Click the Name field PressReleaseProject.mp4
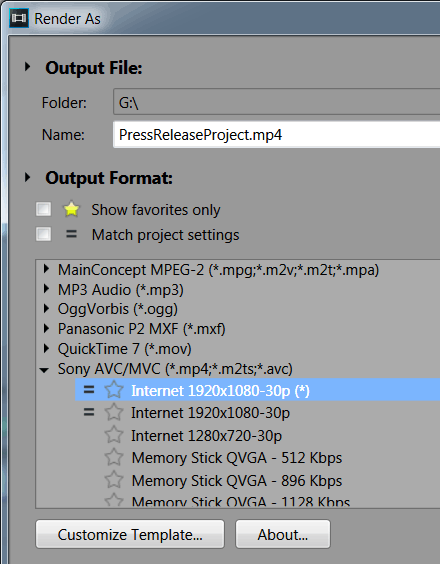Image resolution: width=440 pixels, height=564 pixels. 276,135
